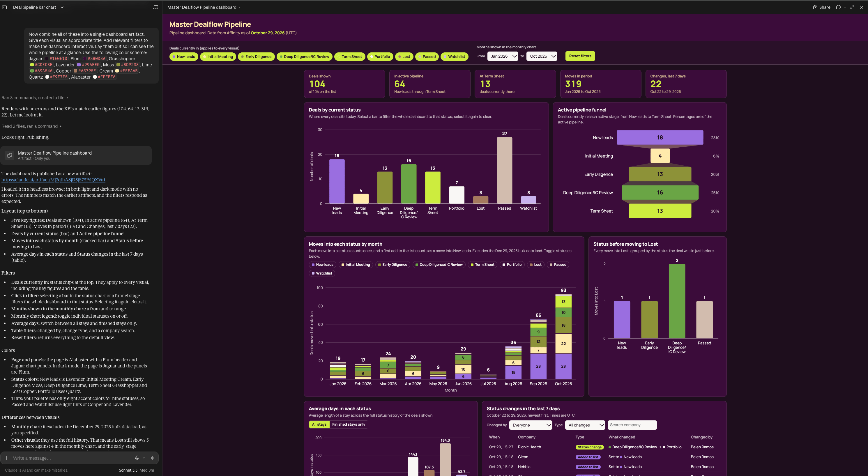Start voice mode with waveform icon
This screenshot has height=476, width=868.
(x=152, y=458)
